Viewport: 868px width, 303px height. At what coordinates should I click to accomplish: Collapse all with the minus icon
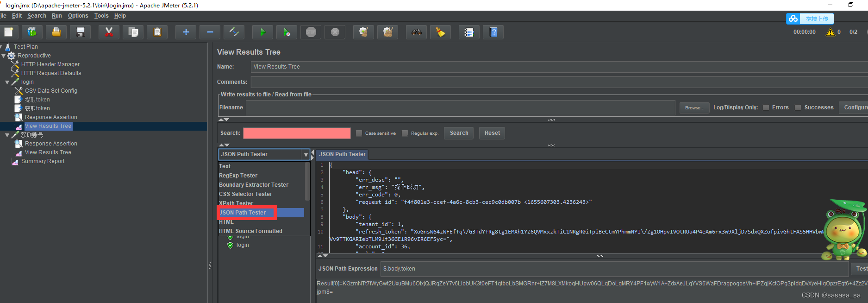pos(210,32)
